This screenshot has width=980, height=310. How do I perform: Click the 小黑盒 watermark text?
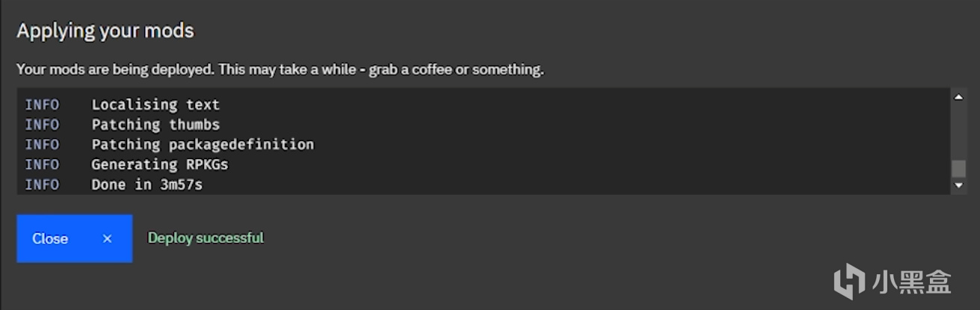pos(912,282)
